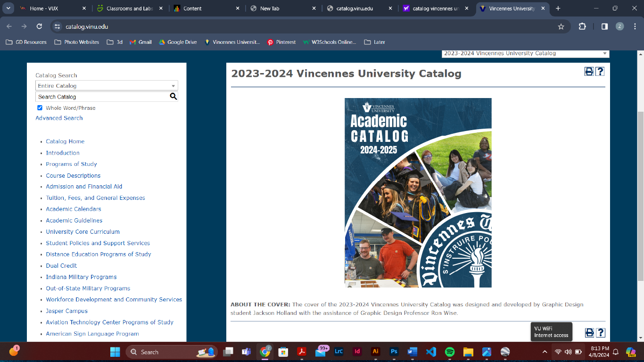This screenshot has height=362, width=644.
Task: Click the Academic Catalog 2024-2025 cover image
Action: tap(418, 193)
